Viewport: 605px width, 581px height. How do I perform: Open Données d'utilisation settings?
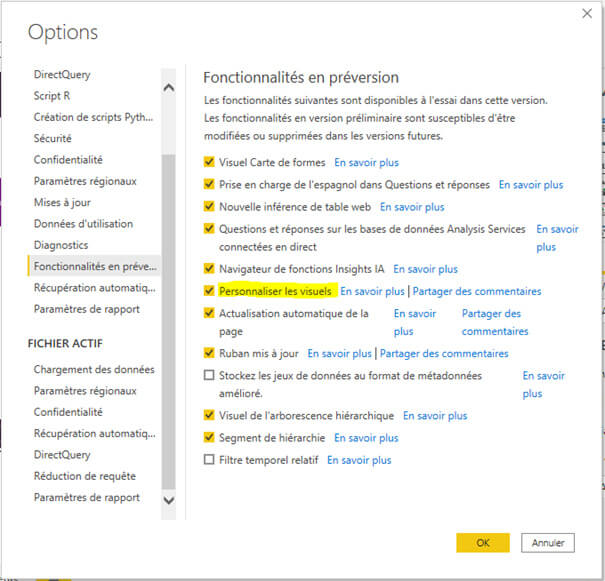[x=83, y=224]
